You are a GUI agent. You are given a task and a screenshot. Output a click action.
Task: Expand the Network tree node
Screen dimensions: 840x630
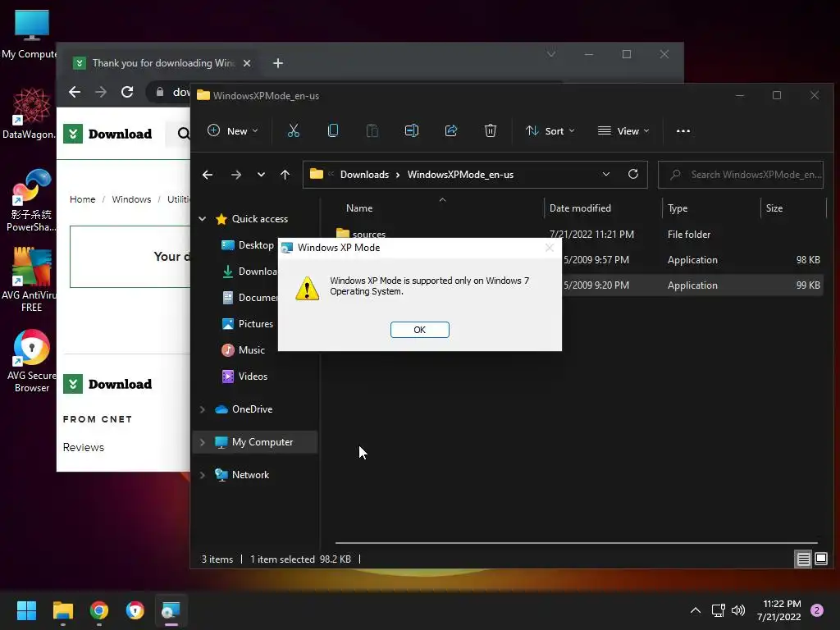[x=203, y=475]
